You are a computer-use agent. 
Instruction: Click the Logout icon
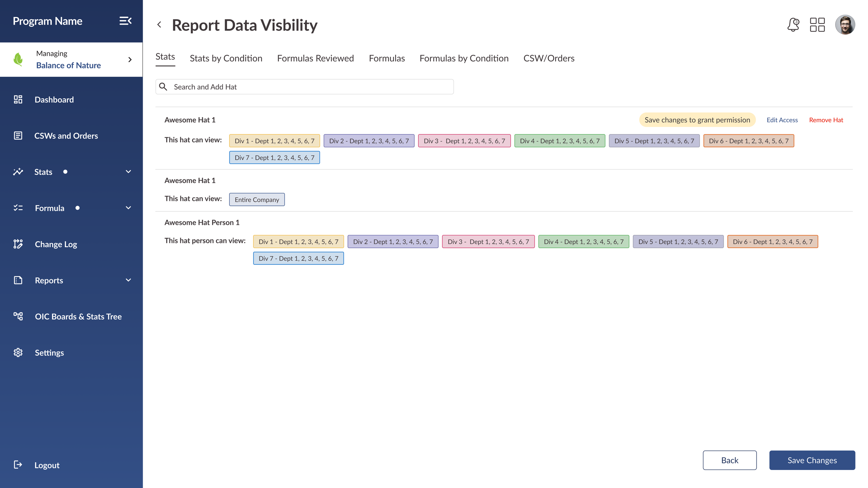18,465
